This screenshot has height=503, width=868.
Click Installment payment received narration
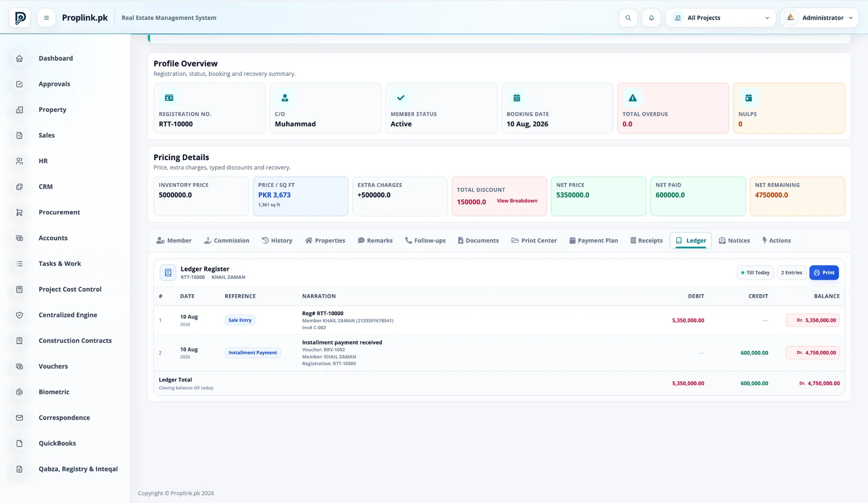(x=342, y=343)
